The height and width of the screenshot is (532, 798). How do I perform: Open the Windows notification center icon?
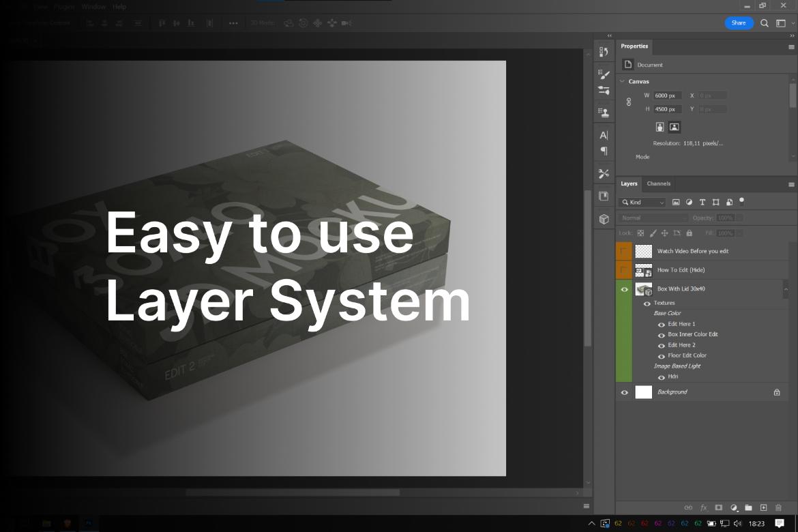point(779,523)
